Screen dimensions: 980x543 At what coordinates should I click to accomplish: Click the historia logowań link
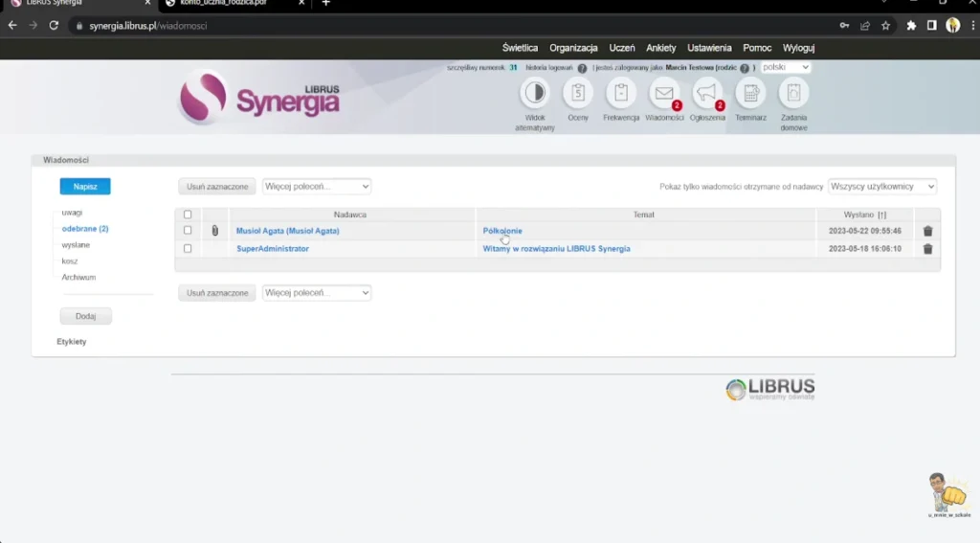[548, 68]
